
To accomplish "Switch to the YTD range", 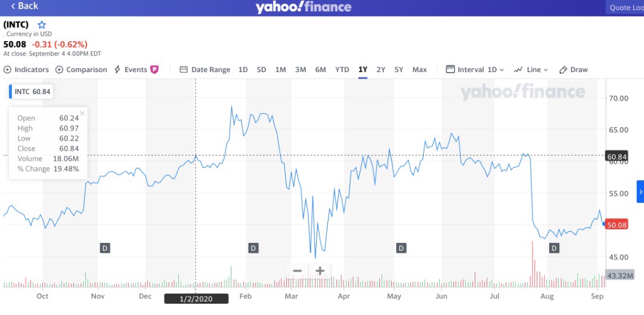I will pyautogui.click(x=342, y=70).
